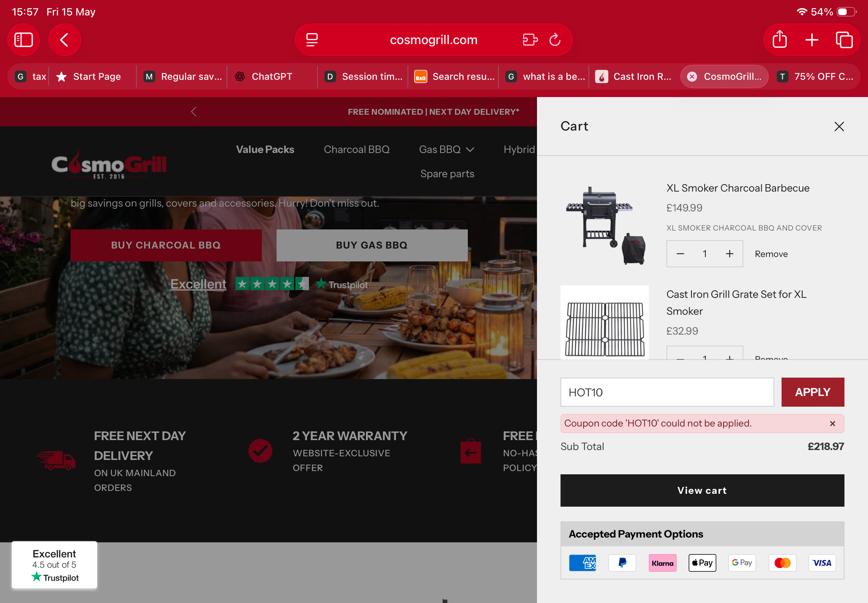Open the extensions icon in address bar
The image size is (868, 603).
click(530, 40)
